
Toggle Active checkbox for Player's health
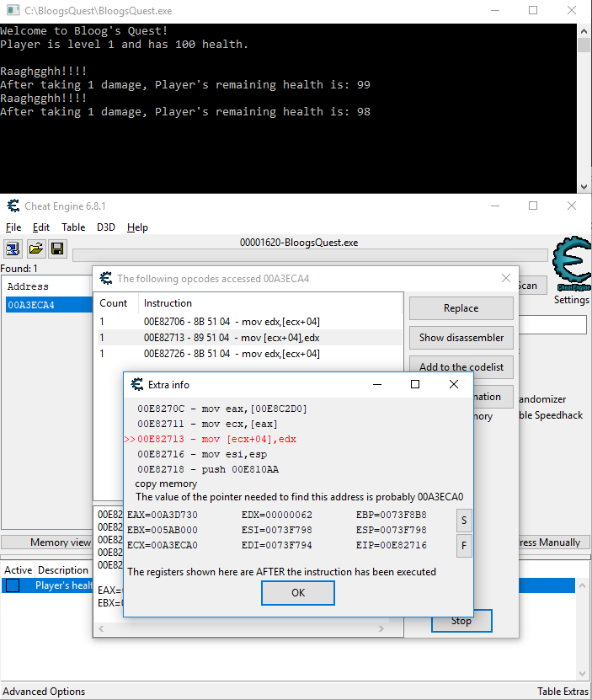pos(13,585)
